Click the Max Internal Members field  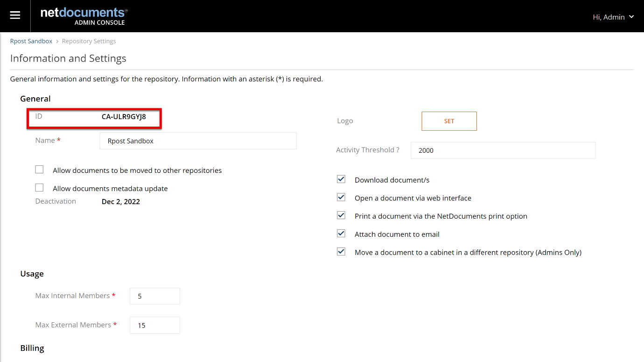coord(154,296)
